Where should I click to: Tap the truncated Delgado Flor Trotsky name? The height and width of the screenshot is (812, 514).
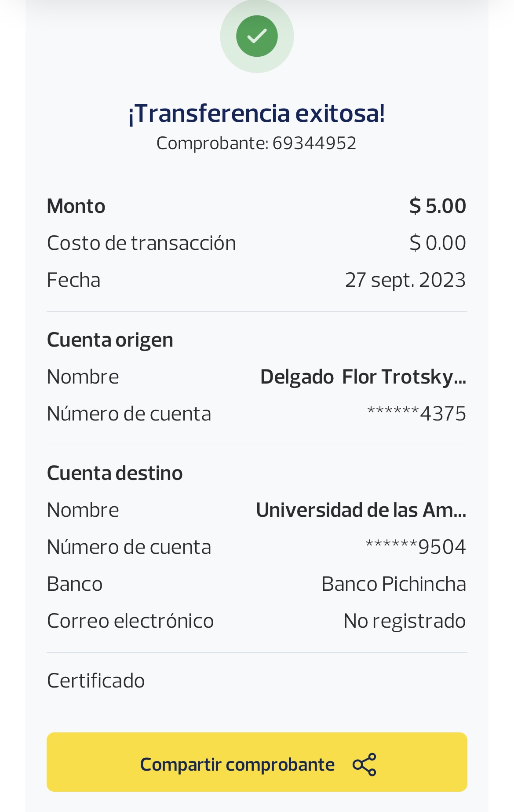363,377
